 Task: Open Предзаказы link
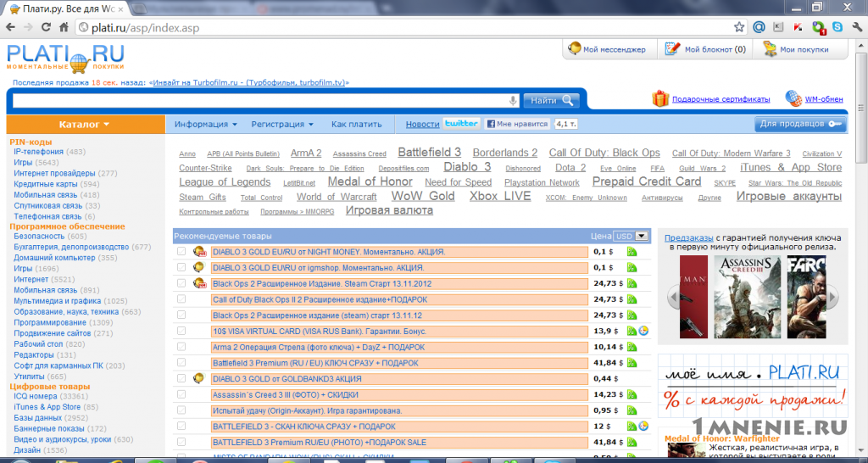(x=688, y=237)
